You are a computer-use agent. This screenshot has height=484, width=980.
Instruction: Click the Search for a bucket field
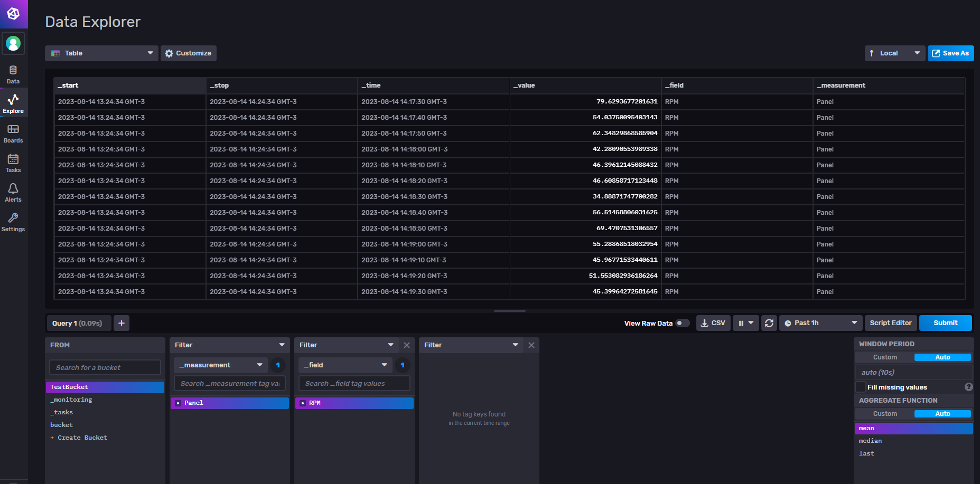click(105, 367)
